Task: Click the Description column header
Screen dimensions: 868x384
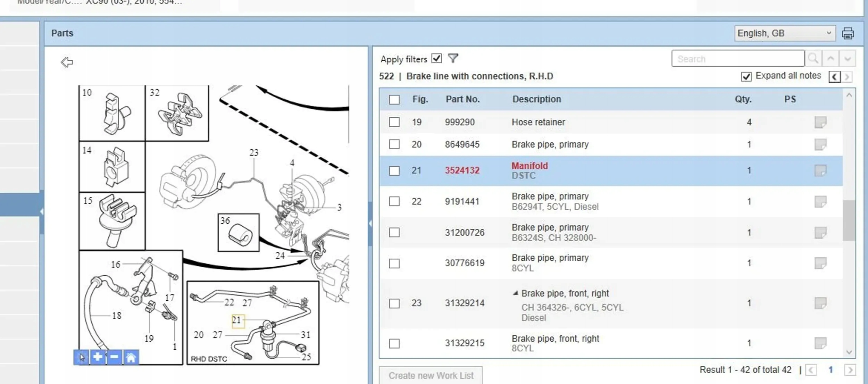Action: point(536,99)
